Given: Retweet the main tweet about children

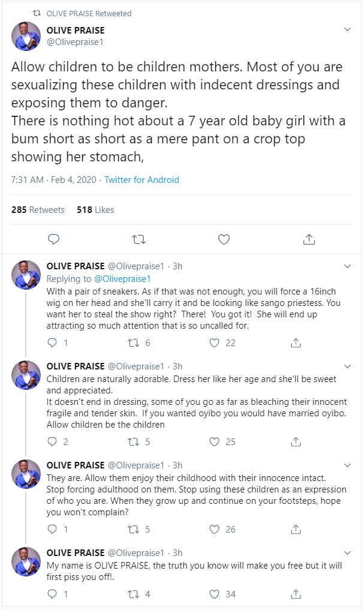Looking at the screenshot, I should [139, 239].
